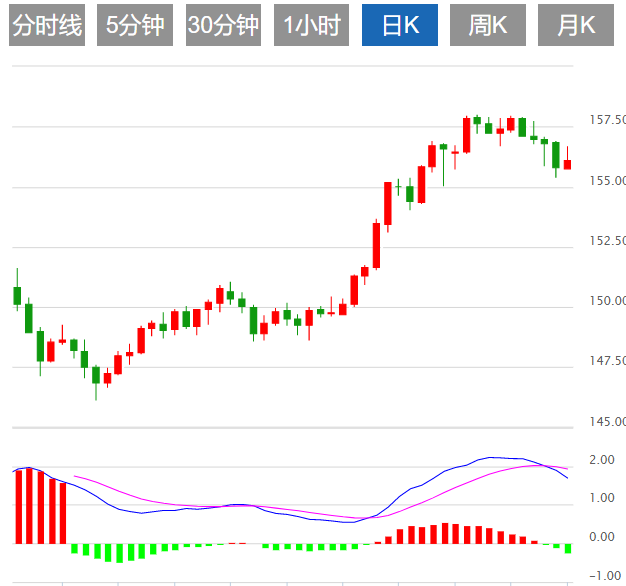Click the 147.50 price axis label
626x586 pixels.
tap(608, 361)
